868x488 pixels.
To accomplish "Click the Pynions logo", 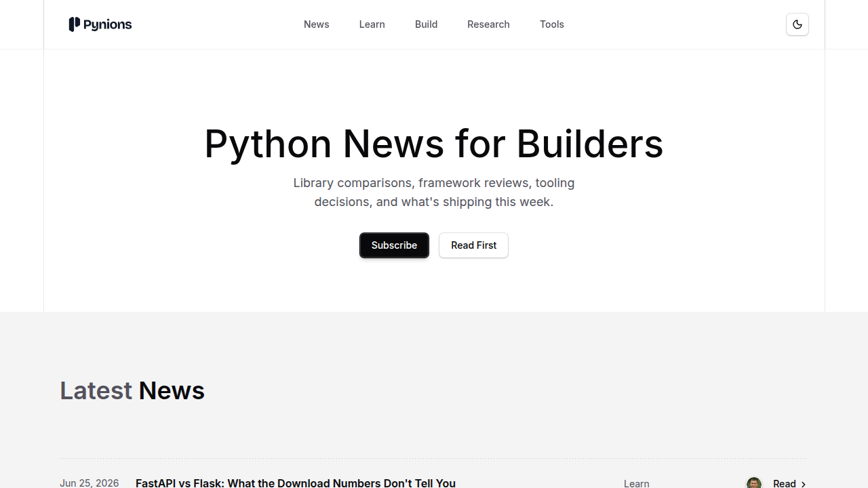I will [100, 24].
